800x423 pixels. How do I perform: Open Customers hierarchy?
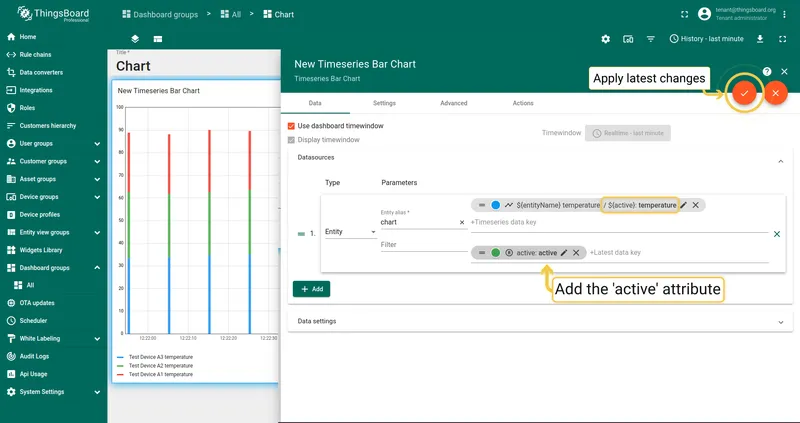pos(54,126)
